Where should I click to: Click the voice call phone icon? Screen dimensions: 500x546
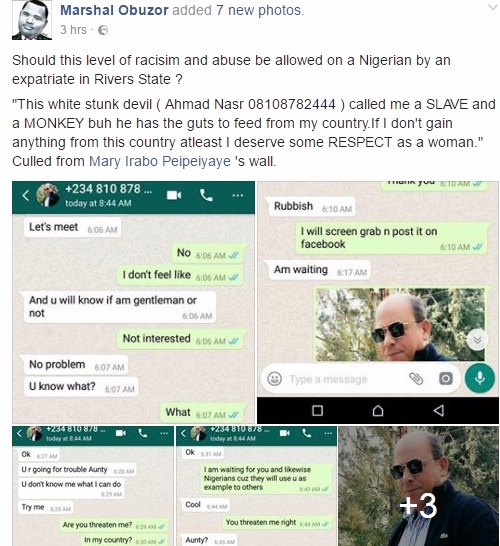click(x=206, y=195)
